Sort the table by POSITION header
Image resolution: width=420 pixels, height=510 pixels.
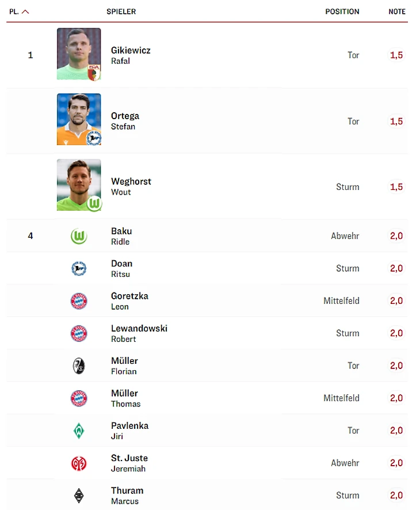342,12
